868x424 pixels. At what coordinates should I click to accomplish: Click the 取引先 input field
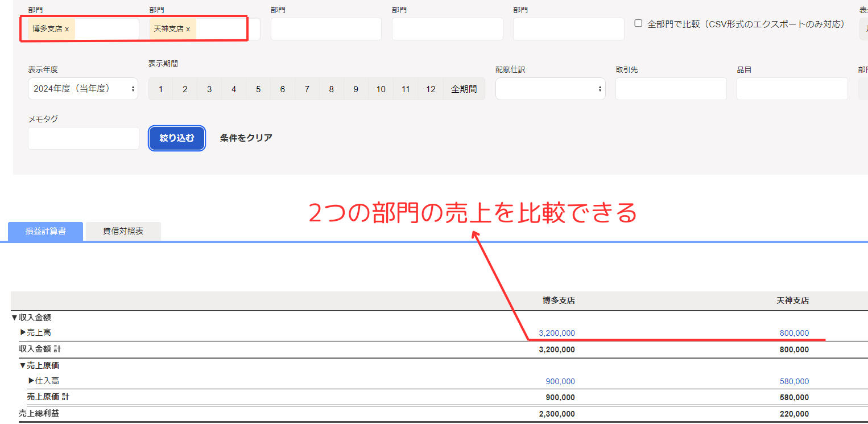point(671,89)
